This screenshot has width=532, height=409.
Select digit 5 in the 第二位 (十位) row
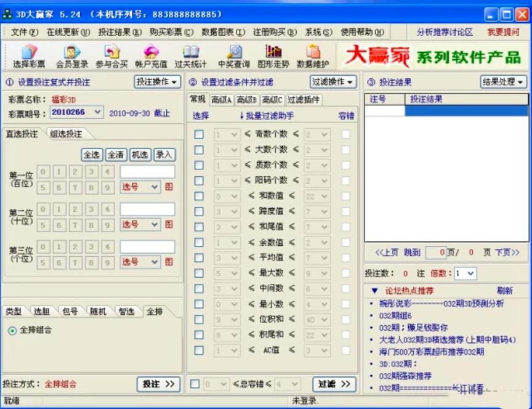43,225
